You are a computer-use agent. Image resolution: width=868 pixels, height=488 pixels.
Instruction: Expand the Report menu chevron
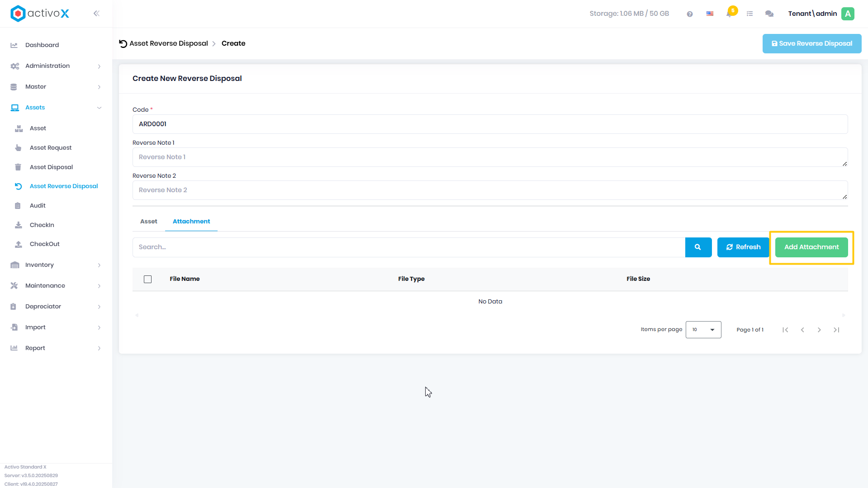point(99,349)
